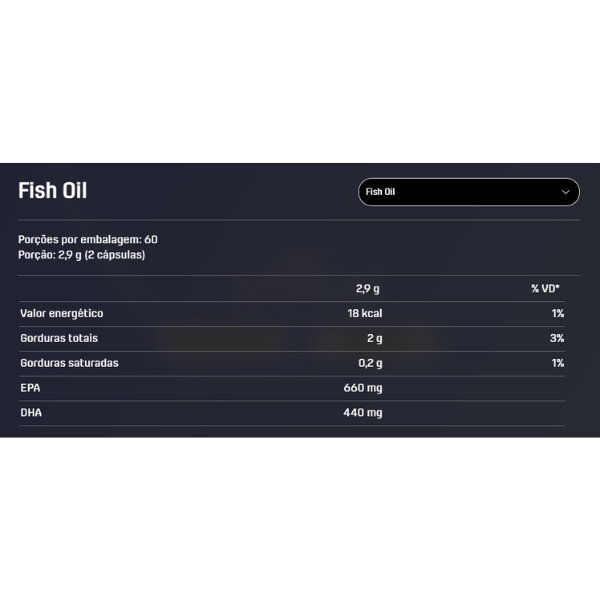The image size is (600, 600).
Task: Click the 3% daily value for Gorduras totais
Action: point(557,338)
